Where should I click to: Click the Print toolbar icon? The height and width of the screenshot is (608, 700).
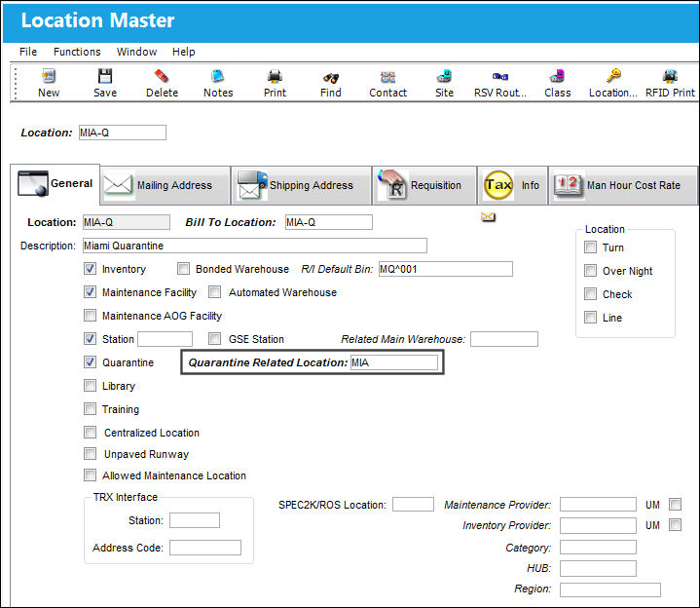[x=275, y=76]
